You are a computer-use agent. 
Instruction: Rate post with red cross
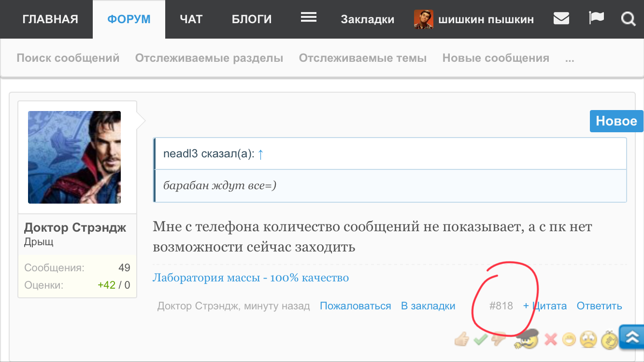click(551, 340)
